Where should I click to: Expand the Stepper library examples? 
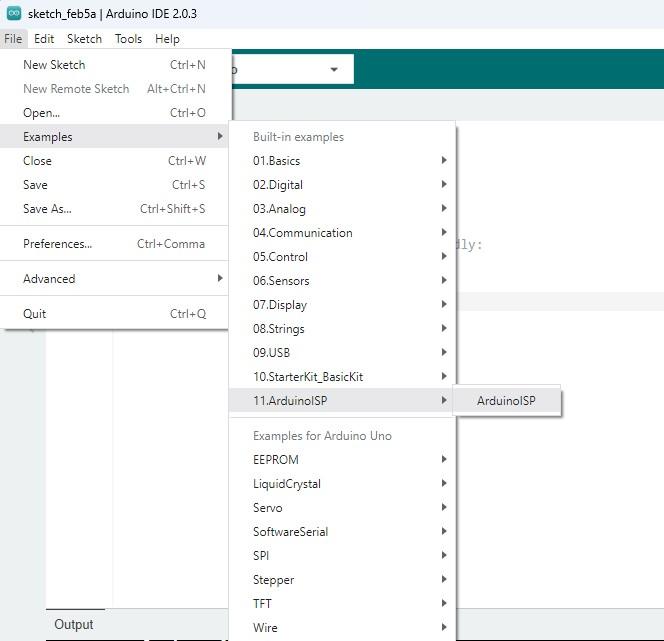click(343, 580)
